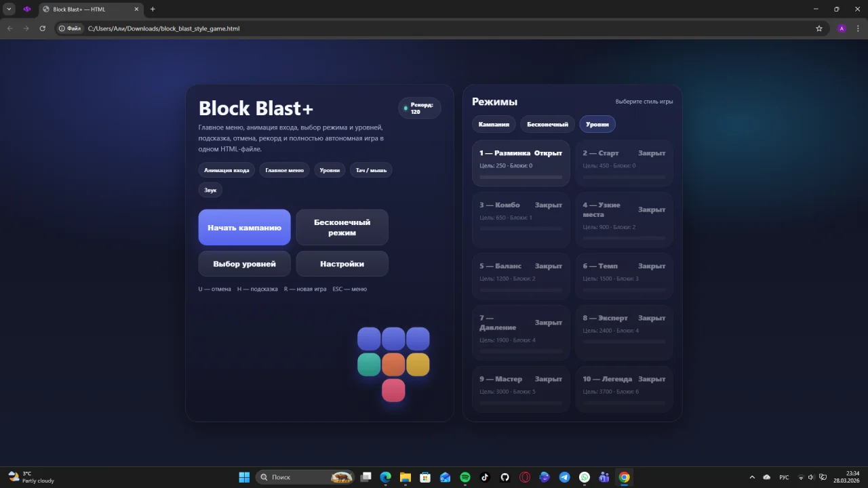Open WhatsApp from the taskbar
868x488 pixels.
point(585,477)
